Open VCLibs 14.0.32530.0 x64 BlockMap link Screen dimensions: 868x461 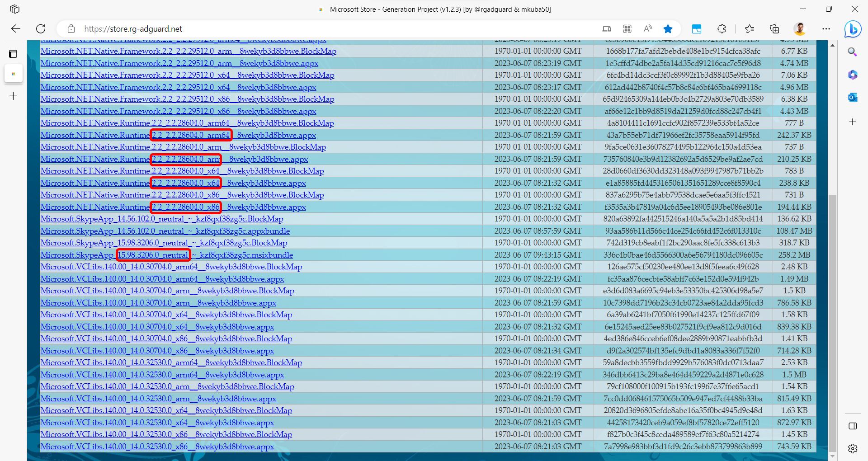point(166,410)
